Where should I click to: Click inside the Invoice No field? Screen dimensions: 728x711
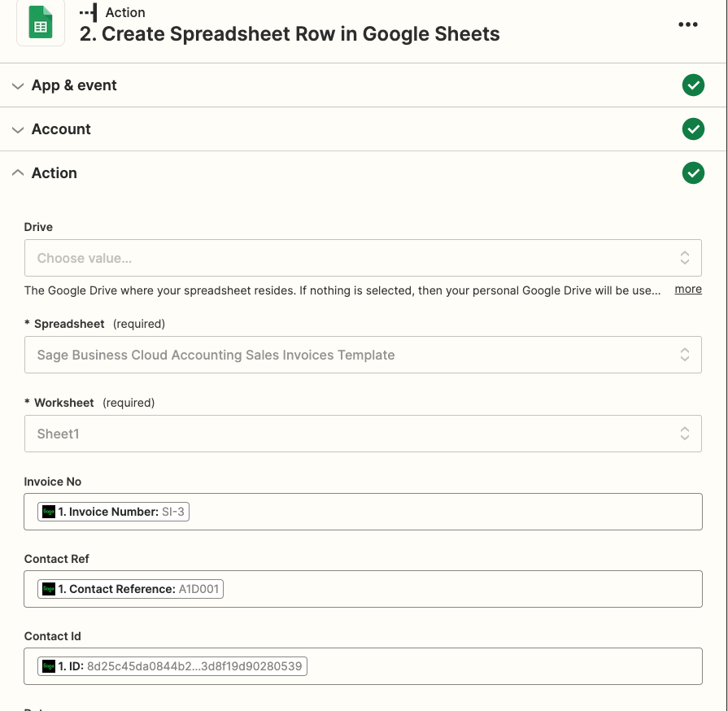(x=363, y=512)
